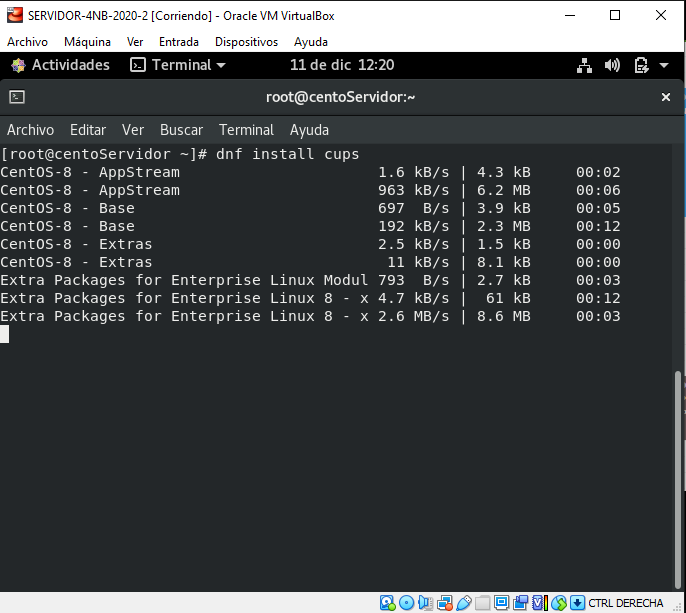Click the shared folders indicator icon

coord(483,603)
